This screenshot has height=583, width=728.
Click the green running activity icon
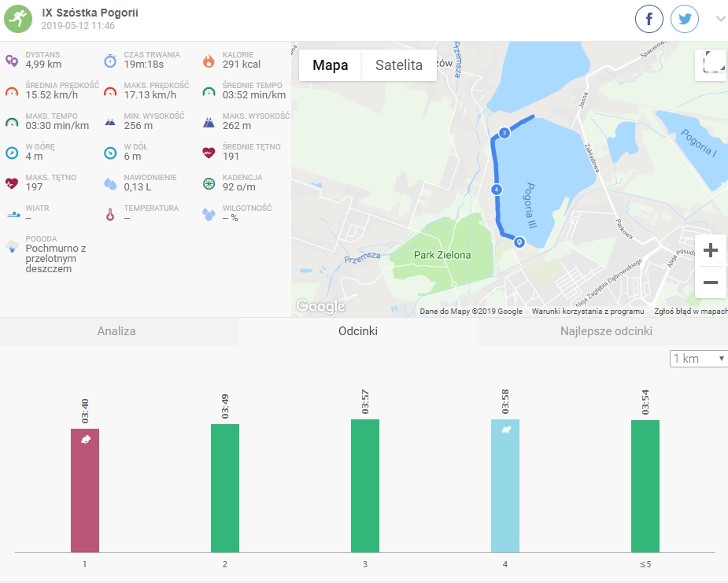click(x=19, y=19)
